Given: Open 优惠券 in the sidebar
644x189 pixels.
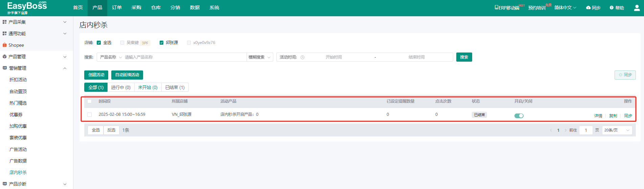Looking at the screenshot, I should coord(16,114).
